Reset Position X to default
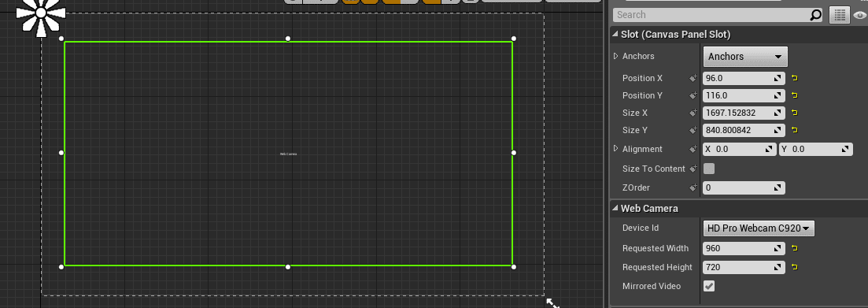The image size is (868, 308). click(x=794, y=78)
